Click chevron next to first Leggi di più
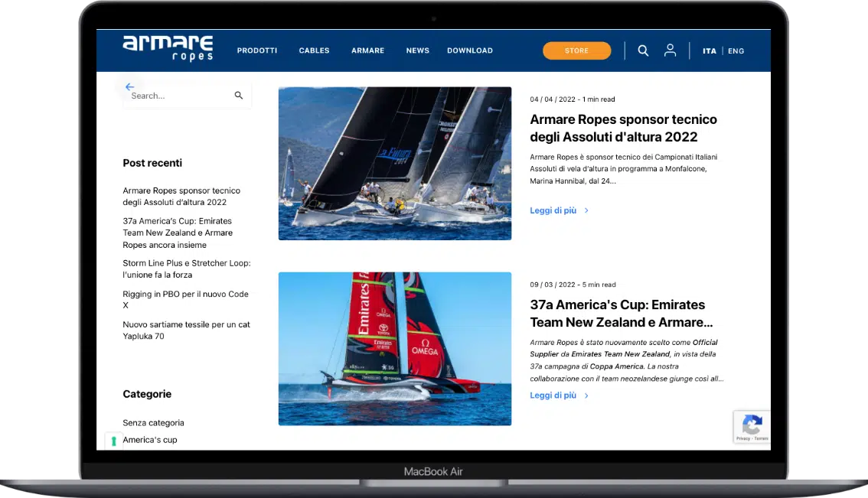This screenshot has height=498, width=868. pyautogui.click(x=586, y=210)
